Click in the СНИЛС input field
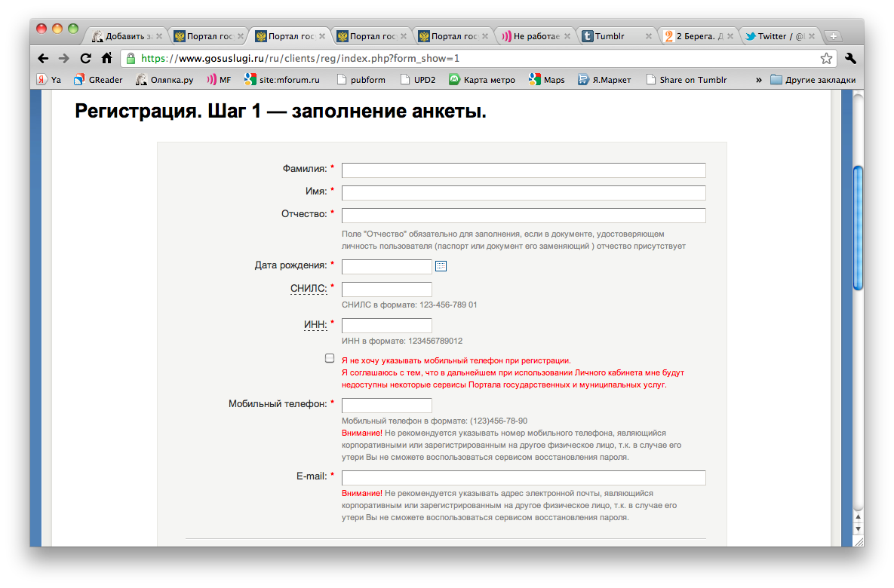Viewport: 894px width, 588px height. 386,289
